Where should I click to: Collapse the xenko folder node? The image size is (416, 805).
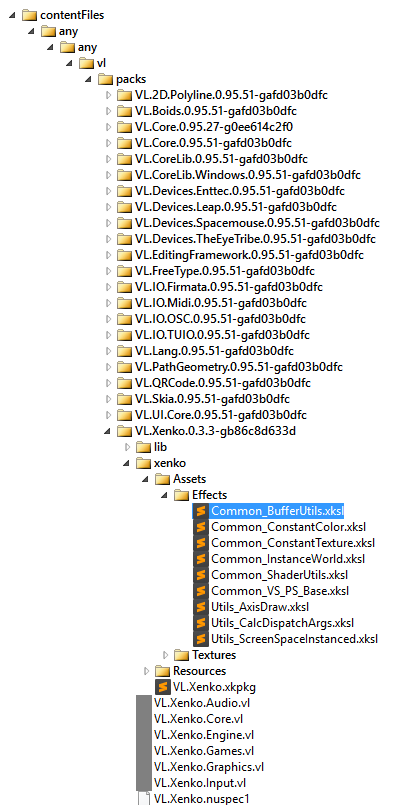click(126, 464)
